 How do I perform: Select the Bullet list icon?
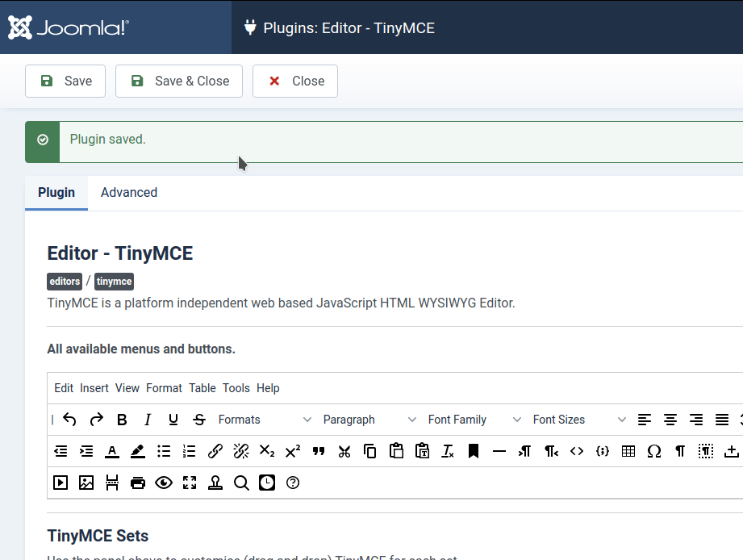pyautogui.click(x=164, y=452)
